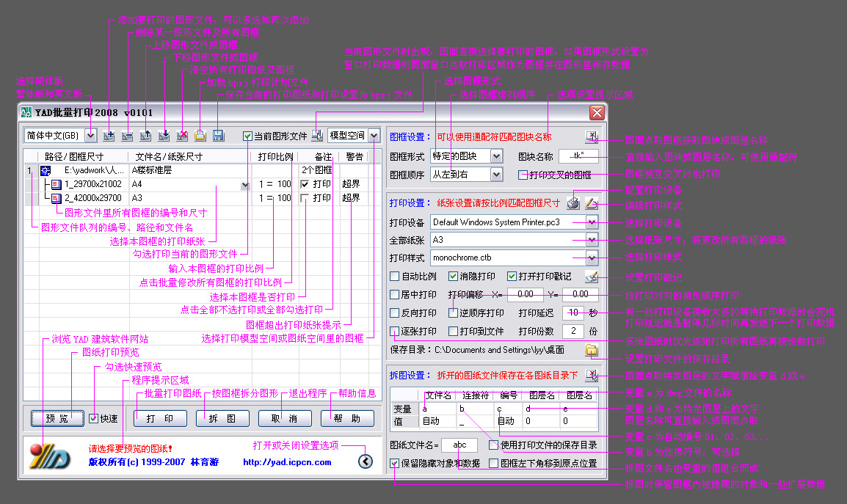
Task: Click the save bprj floppy disk icon
Action: point(218,136)
